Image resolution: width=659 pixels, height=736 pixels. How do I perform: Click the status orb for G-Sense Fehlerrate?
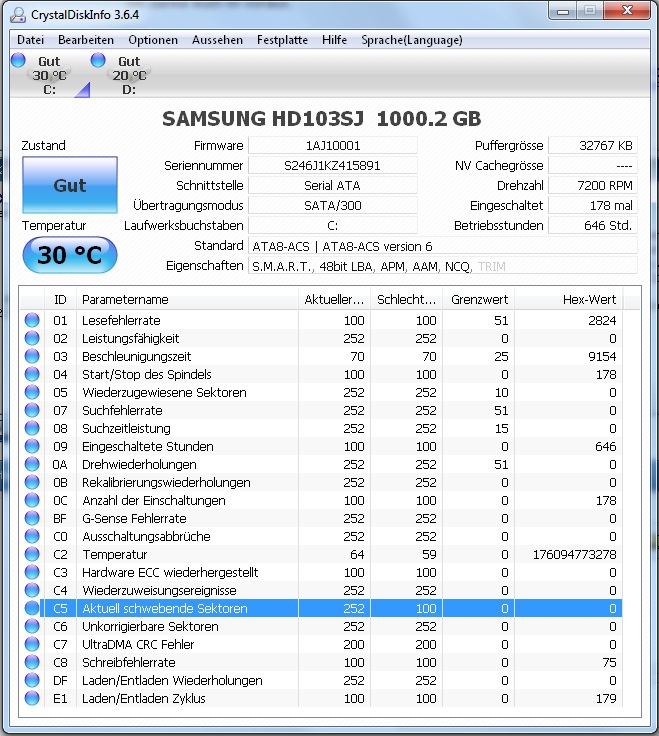pyautogui.click(x=32, y=518)
